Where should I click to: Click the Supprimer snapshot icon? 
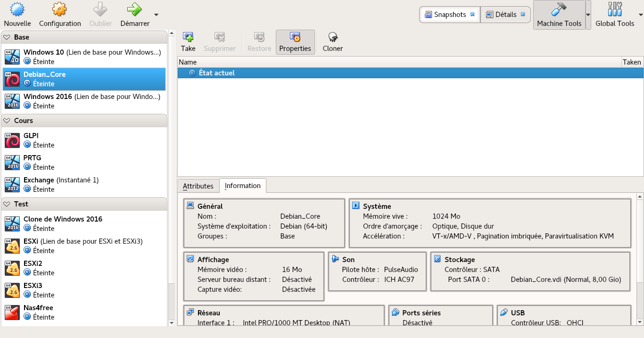(x=220, y=37)
